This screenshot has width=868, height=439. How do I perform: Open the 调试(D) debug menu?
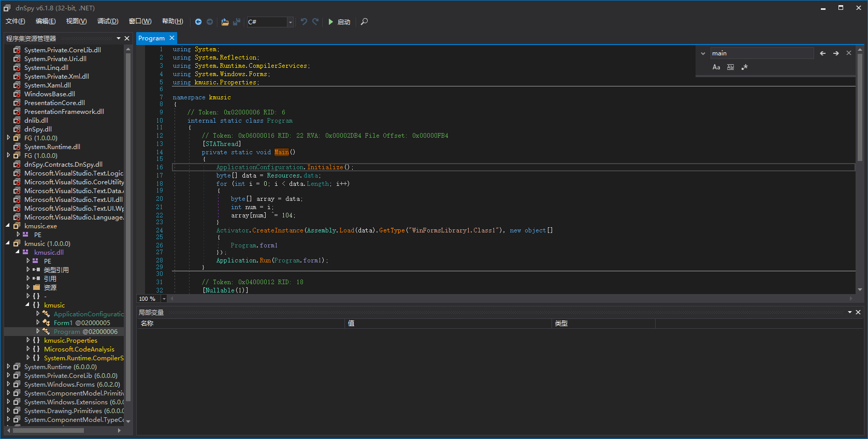108,21
